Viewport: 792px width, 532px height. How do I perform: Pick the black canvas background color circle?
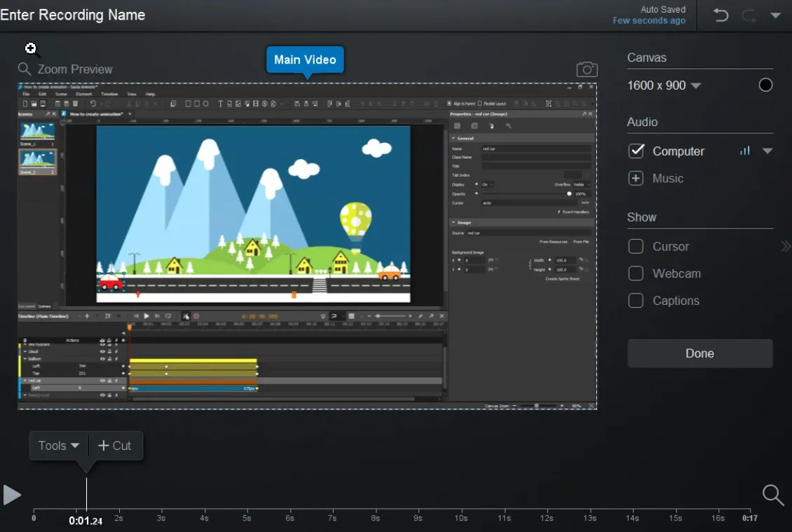pyautogui.click(x=765, y=85)
